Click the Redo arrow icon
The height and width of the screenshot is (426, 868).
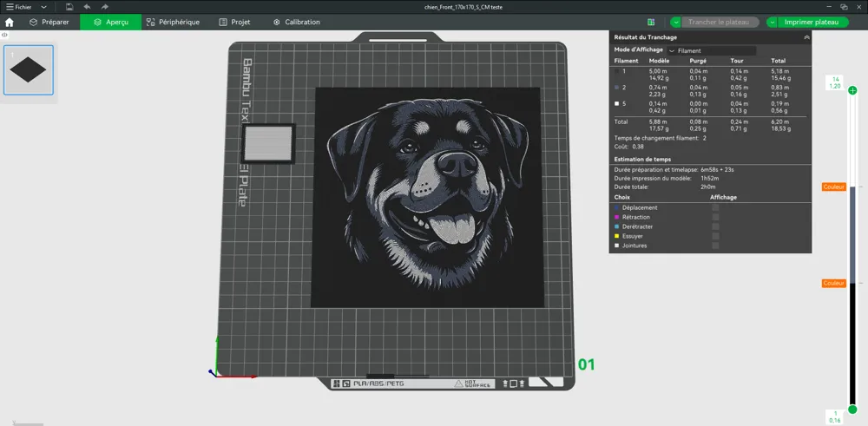(105, 6)
